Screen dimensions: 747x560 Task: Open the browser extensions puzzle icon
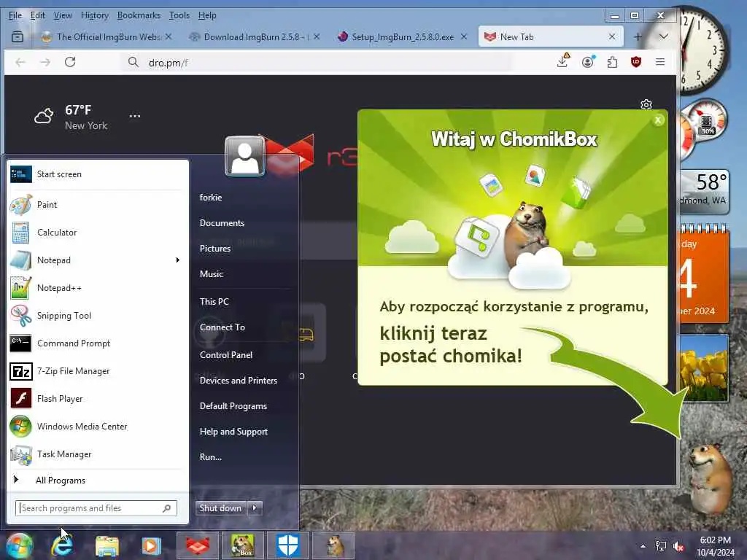pos(613,62)
